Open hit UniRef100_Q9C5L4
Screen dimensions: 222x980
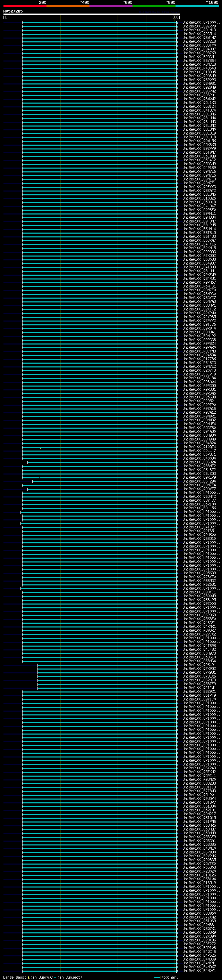[199, 34]
